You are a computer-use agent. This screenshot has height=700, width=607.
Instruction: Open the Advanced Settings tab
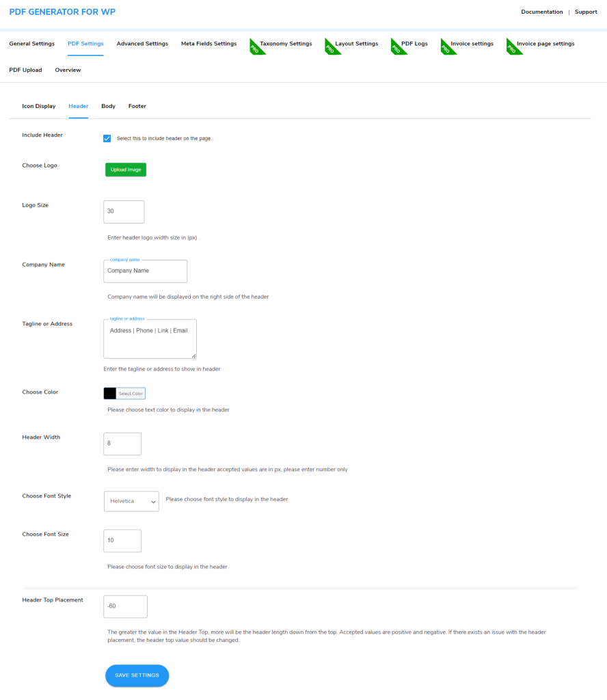click(x=142, y=43)
